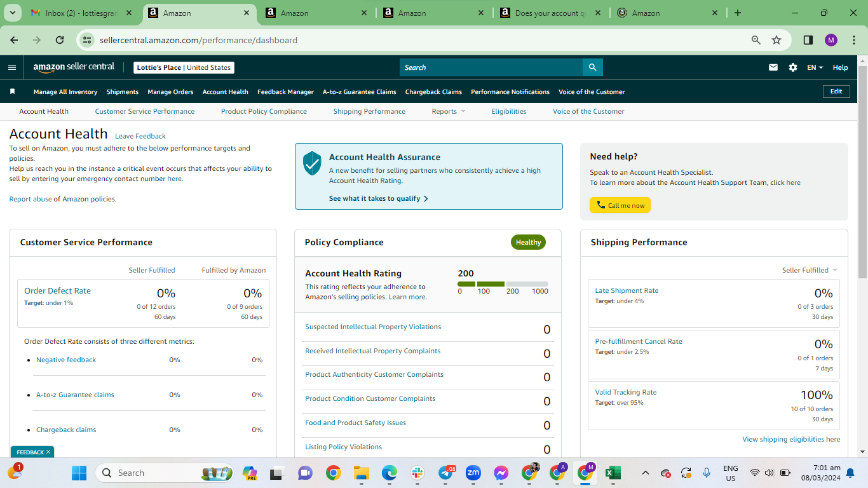The height and width of the screenshot is (488, 868).
Task: Open the Seller Fulfilled dropdown in Shipping Performance
Action: pos(810,270)
